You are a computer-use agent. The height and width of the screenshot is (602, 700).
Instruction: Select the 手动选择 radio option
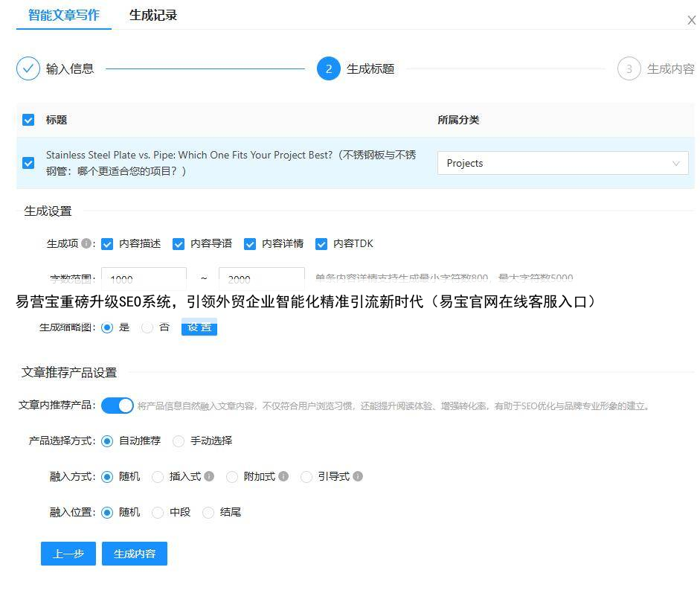[x=179, y=441]
